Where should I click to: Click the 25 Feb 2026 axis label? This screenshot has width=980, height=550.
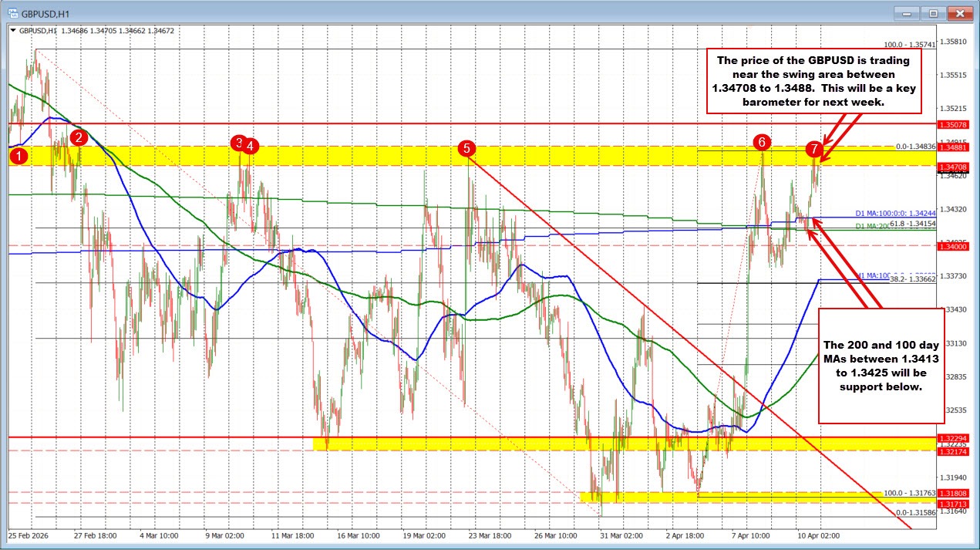[29, 534]
